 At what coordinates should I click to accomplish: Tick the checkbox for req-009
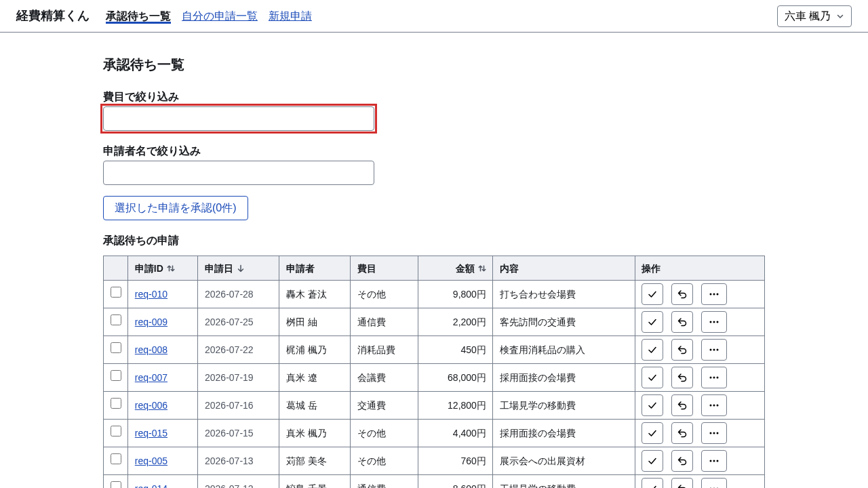(116, 320)
